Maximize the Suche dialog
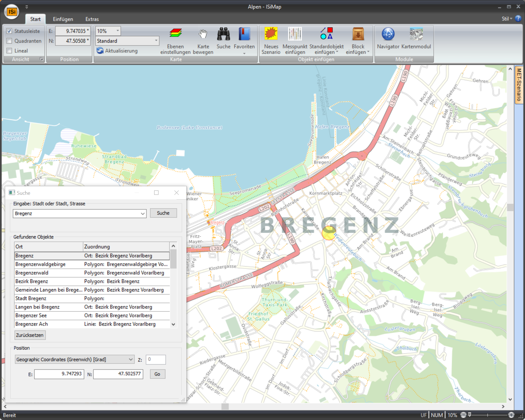This screenshot has width=525, height=420. click(x=156, y=193)
